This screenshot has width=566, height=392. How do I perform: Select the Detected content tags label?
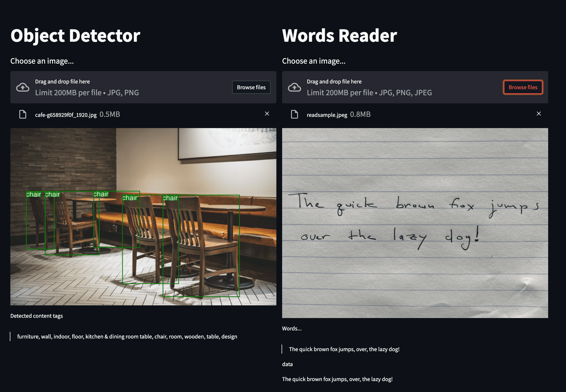tap(37, 316)
